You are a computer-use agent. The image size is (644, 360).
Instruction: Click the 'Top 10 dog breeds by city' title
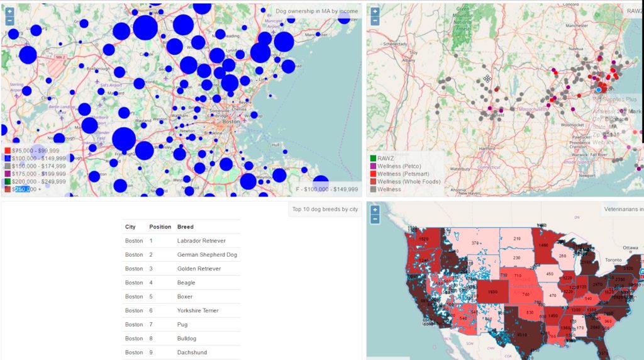point(325,209)
